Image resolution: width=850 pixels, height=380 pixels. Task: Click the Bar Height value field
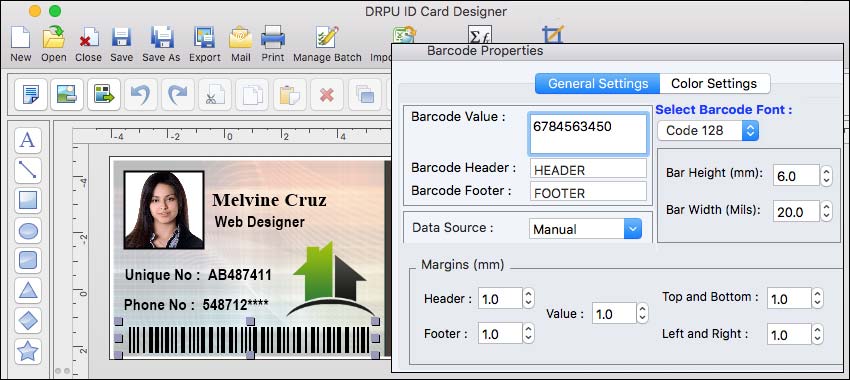796,175
